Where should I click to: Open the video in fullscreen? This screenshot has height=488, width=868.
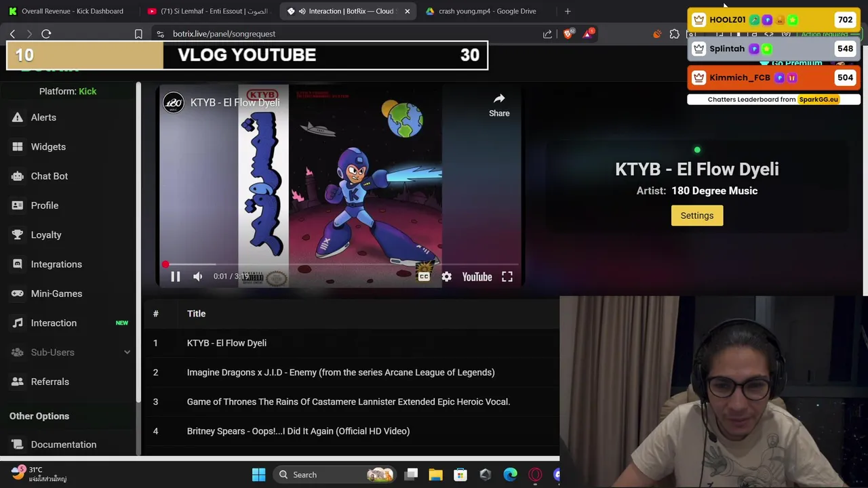pos(507,277)
